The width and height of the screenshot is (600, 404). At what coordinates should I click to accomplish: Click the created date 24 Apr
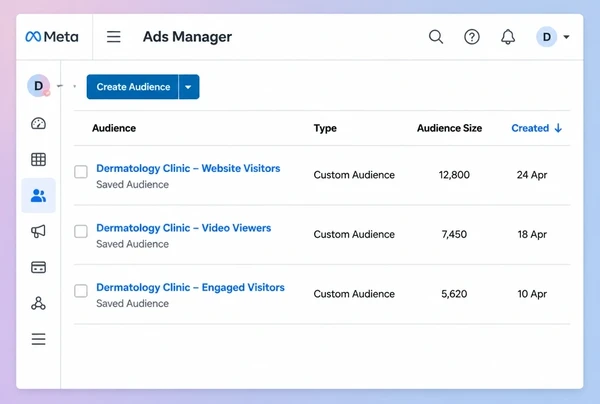(532, 175)
